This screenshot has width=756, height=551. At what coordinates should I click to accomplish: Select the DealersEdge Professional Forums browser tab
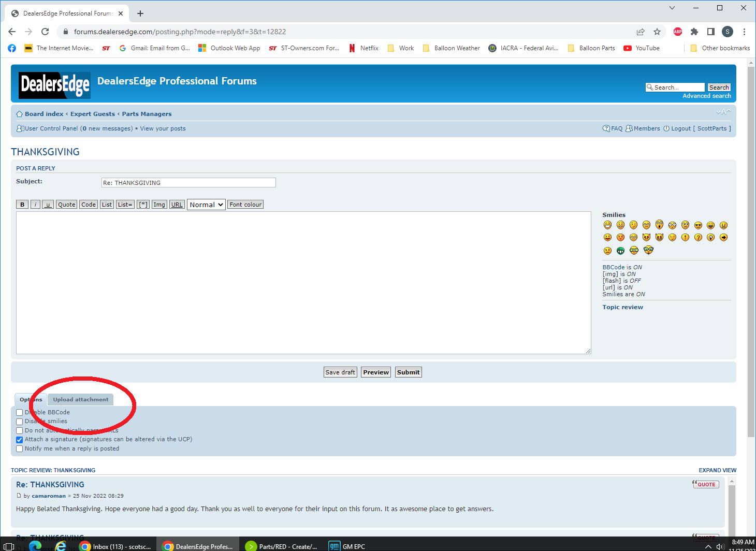click(67, 13)
